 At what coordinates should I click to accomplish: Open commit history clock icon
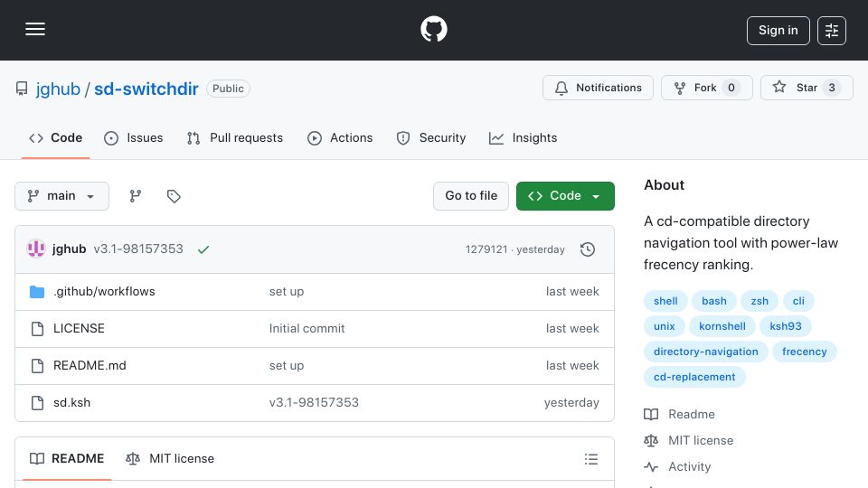pyautogui.click(x=588, y=249)
